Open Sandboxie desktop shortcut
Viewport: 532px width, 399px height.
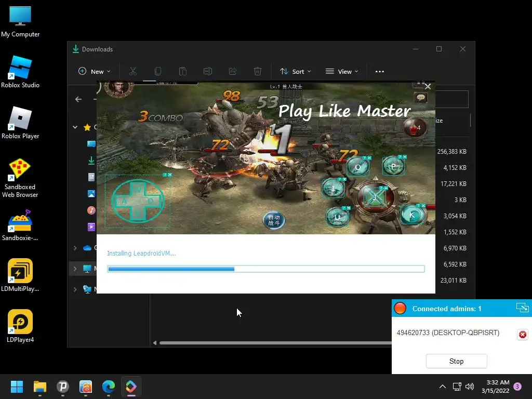click(20, 225)
